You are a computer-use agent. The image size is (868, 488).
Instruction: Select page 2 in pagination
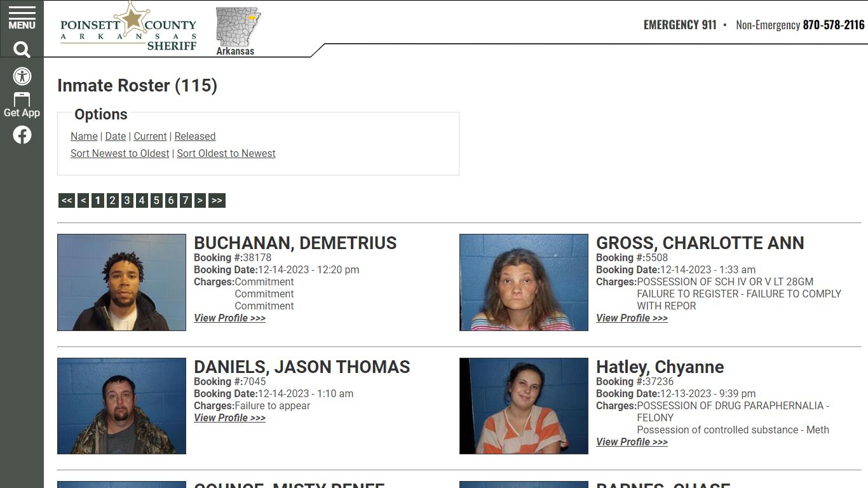(x=112, y=201)
